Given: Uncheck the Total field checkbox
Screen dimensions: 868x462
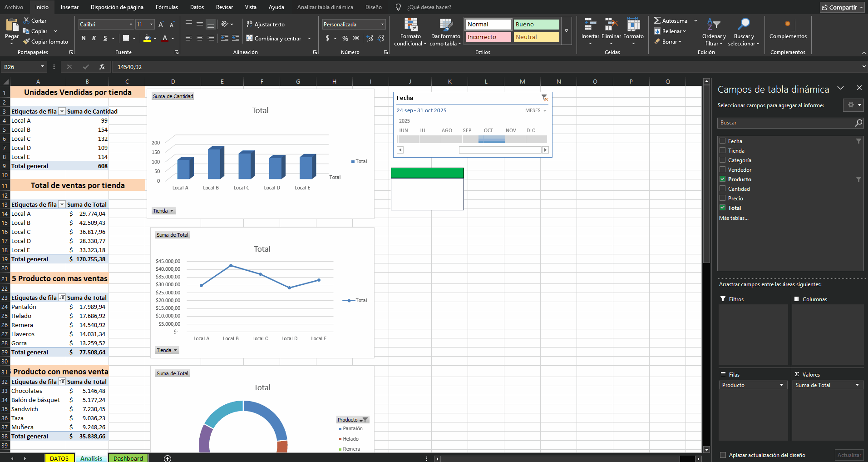Looking at the screenshot, I should pos(722,208).
